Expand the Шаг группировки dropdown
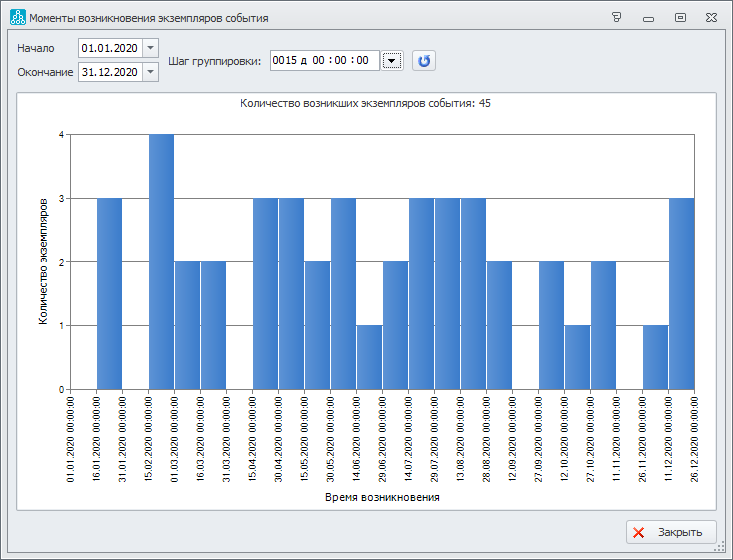Image resolution: width=733 pixels, height=560 pixels. [392, 61]
